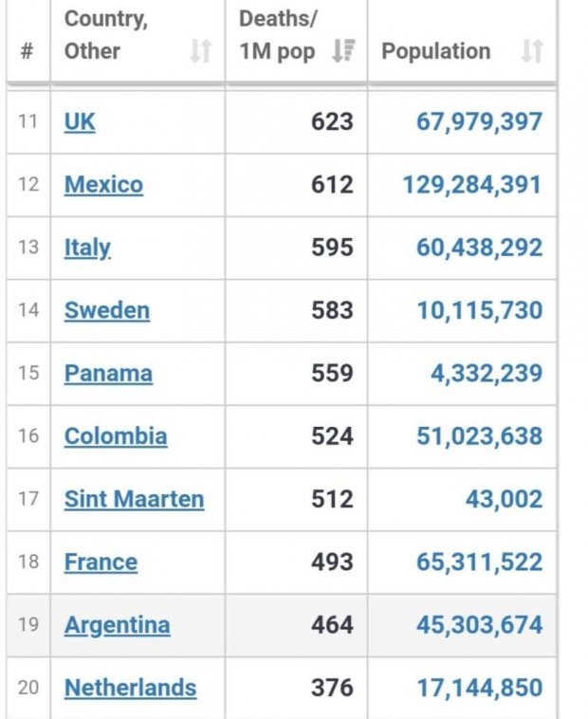Open the Sweden country link
The height and width of the screenshot is (719, 588).
[x=107, y=310]
